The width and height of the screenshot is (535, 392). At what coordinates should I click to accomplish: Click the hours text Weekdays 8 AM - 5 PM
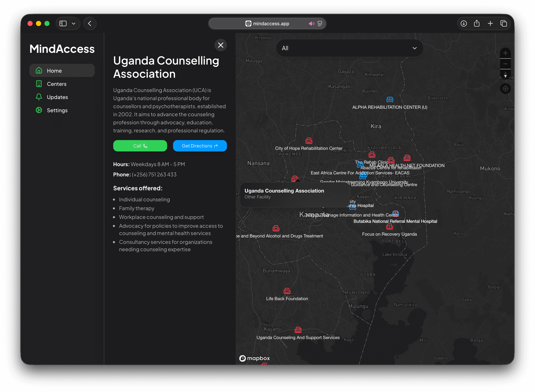(158, 164)
